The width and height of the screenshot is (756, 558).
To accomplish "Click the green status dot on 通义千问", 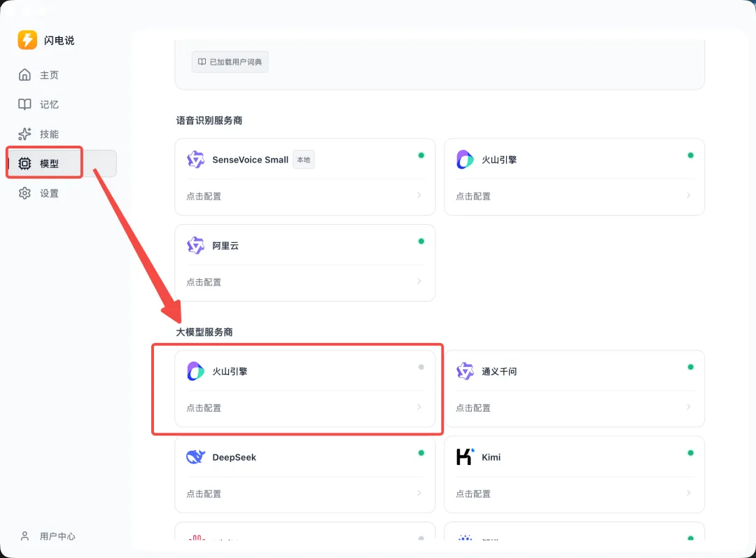I will (691, 367).
